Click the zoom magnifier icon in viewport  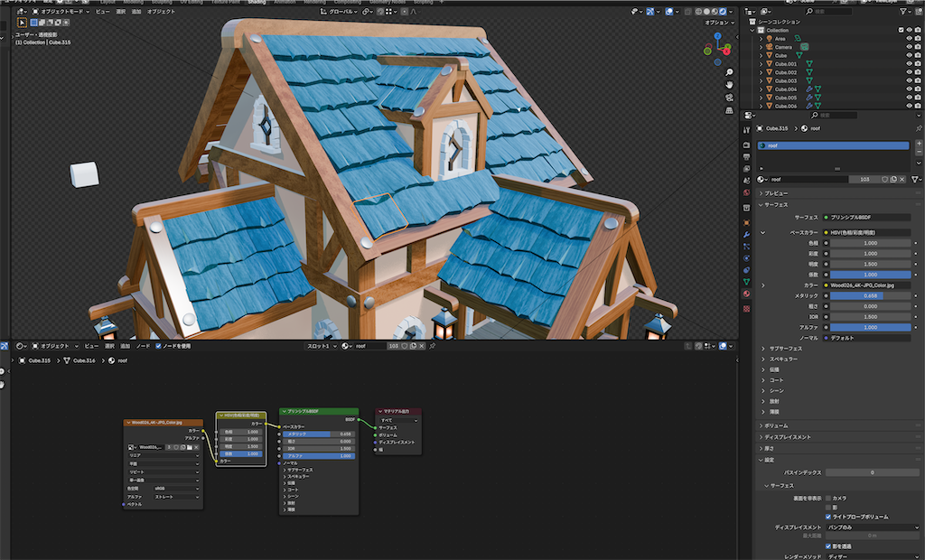click(x=729, y=72)
